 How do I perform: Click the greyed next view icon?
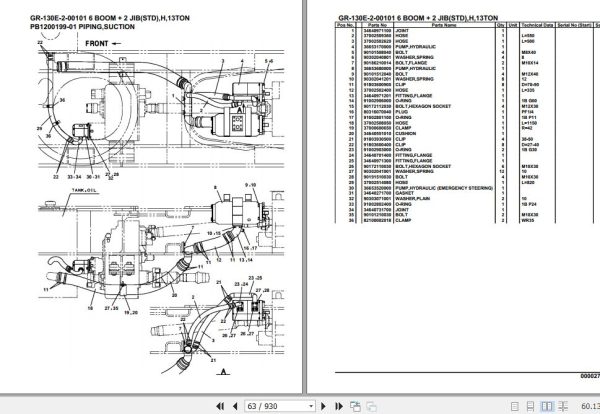(371, 406)
